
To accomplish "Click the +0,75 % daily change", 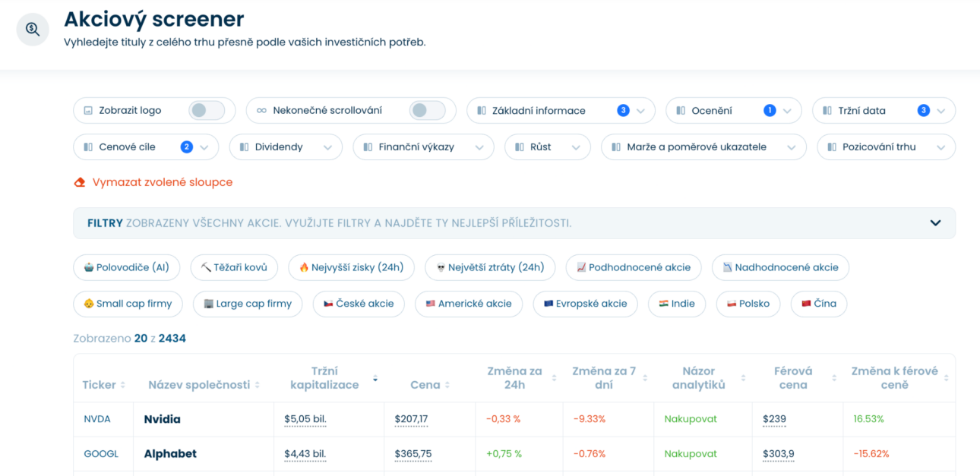I will 504,454.
